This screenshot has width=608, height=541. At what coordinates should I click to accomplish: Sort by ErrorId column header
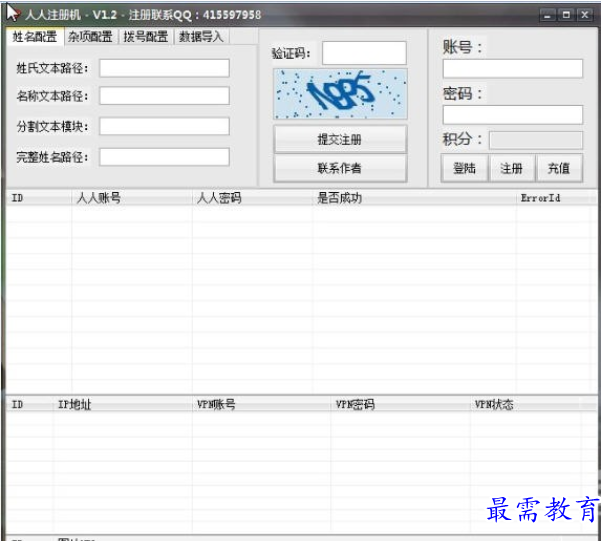(x=553, y=198)
